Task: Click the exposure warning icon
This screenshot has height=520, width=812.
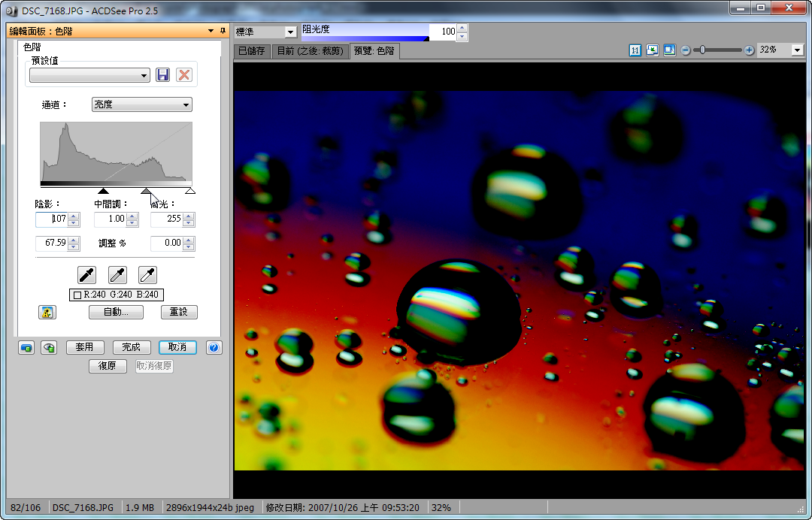Action: (47, 312)
